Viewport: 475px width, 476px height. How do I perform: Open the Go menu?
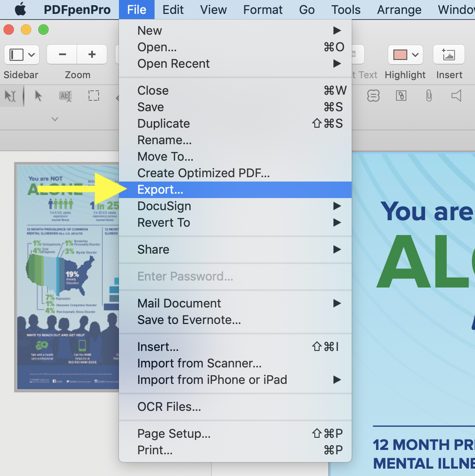pos(307,10)
